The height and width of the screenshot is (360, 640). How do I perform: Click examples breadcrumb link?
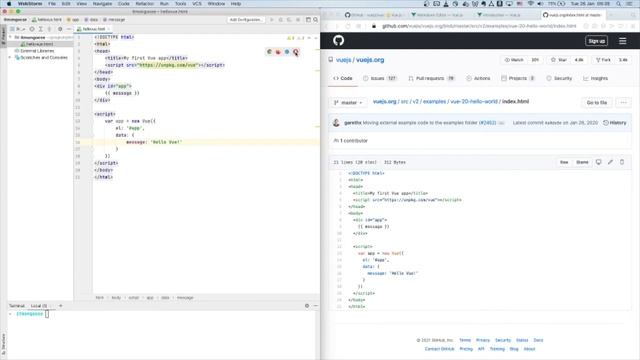coord(434,101)
